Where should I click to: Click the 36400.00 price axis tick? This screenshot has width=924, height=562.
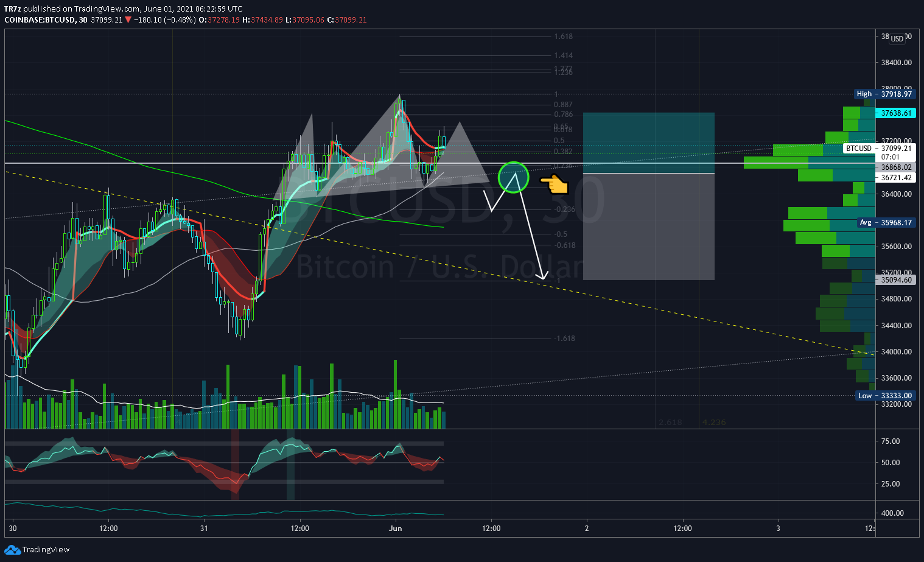[896, 194]
